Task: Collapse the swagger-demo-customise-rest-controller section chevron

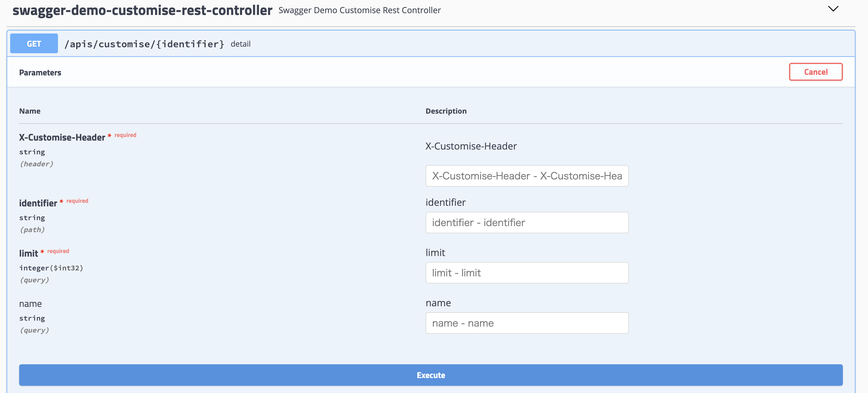Action: tap(833, 9)
